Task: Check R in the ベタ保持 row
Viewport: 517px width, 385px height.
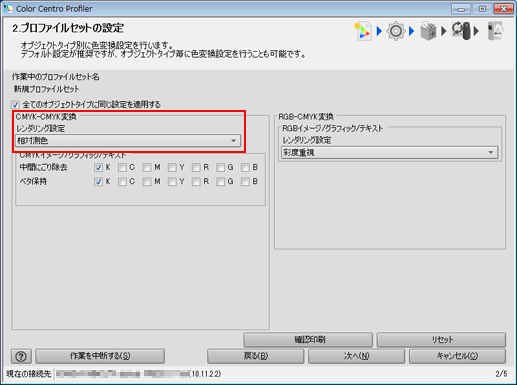Action: tap(196, 182)
